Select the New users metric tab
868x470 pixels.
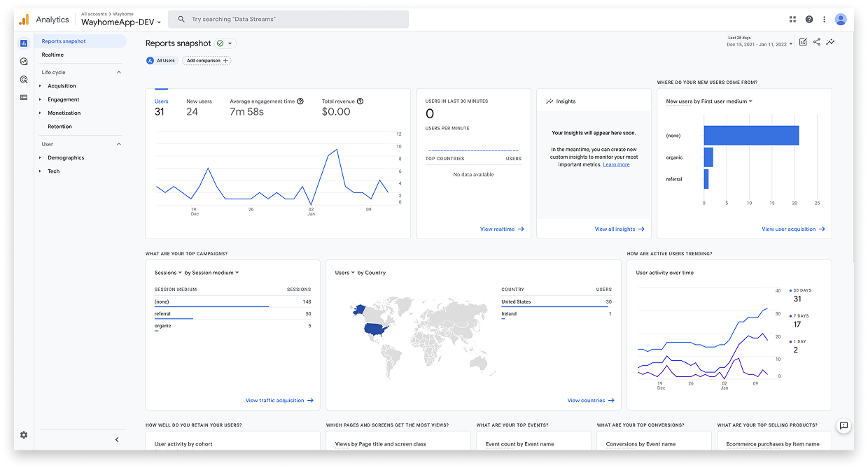click(199, 107)
